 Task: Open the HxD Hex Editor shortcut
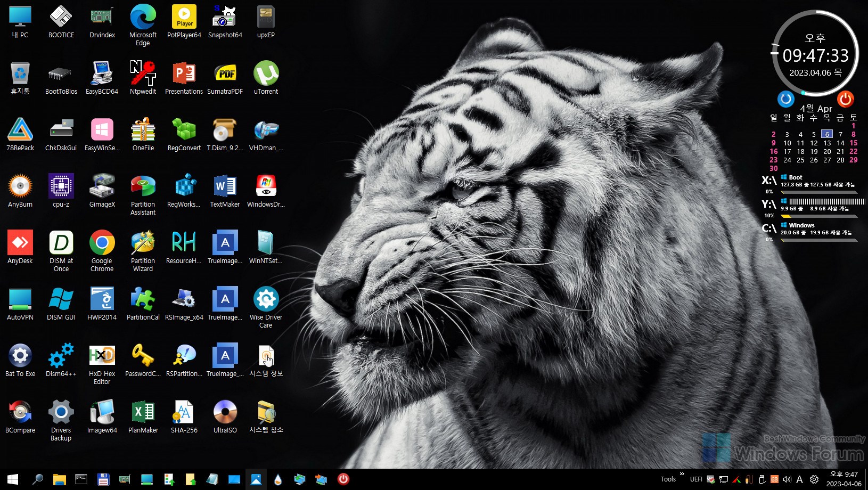click(102, 364)
